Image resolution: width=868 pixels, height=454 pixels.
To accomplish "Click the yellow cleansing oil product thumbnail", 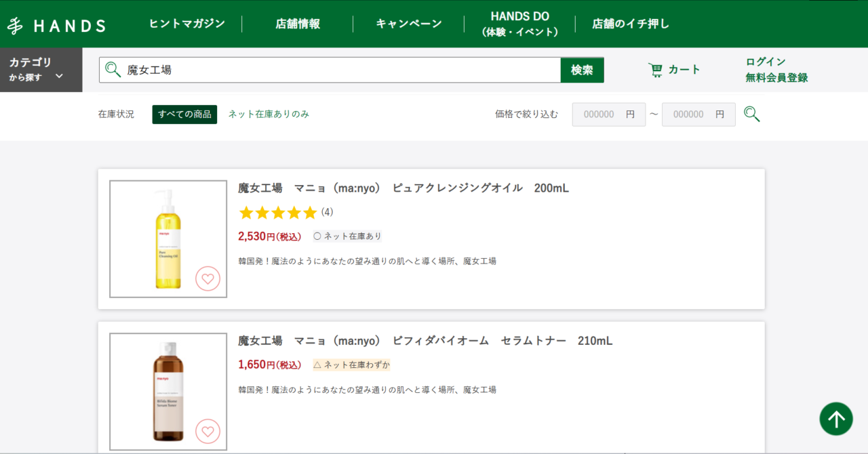I will (168, 239).
